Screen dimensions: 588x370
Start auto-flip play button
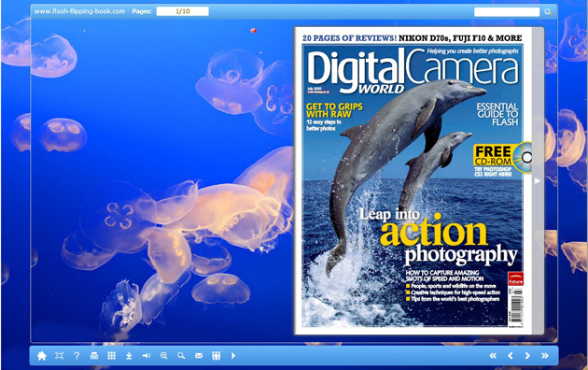pos(233,355)
